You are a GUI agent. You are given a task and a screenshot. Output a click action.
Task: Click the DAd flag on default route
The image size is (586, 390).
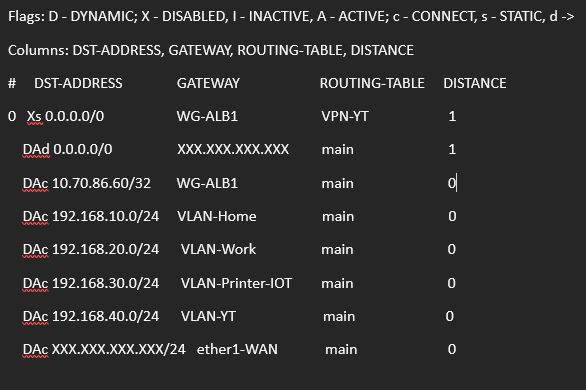[36, 149]
